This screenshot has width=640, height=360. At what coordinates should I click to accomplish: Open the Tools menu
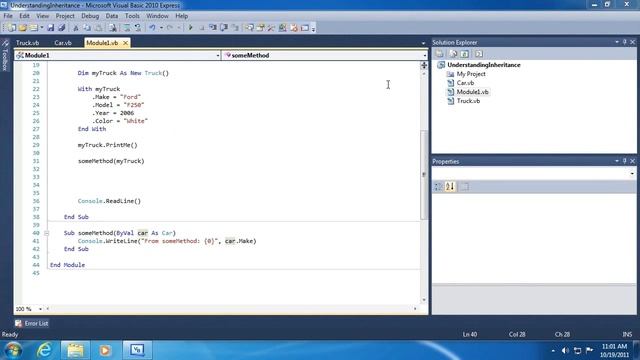[x=132, y=16]
